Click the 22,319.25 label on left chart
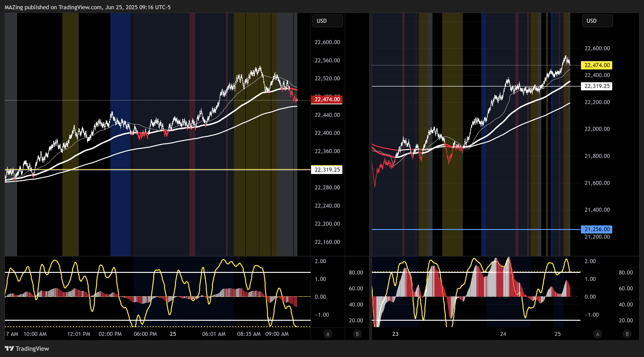The height and width of the screenshot is (357, 644). click(327, 170)
